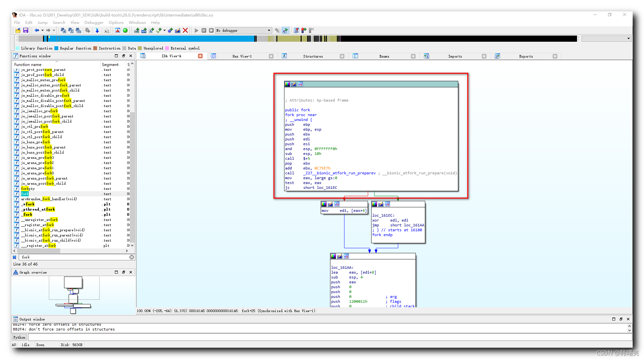Close the Structures tab

pos(342,56)
